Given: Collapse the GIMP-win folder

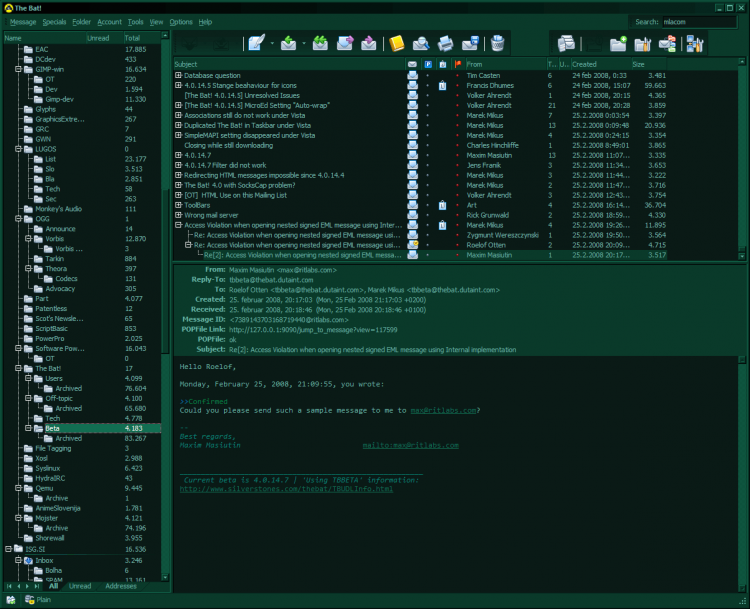Looking at the screenshot, I should coord(18,69).
